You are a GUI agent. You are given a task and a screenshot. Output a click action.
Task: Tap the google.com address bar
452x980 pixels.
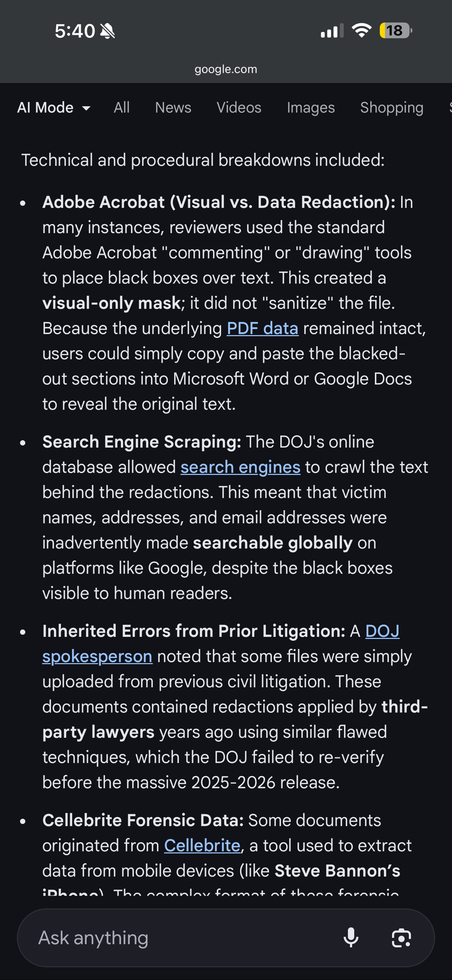[226, 69]
